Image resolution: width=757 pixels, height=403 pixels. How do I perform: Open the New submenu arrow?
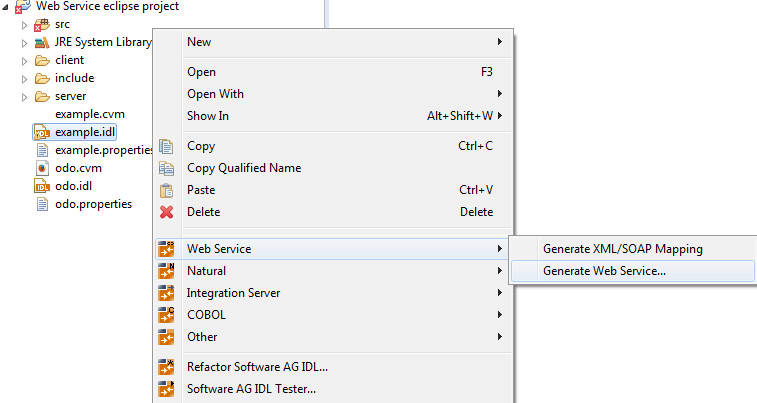click(x=500, y=42)
